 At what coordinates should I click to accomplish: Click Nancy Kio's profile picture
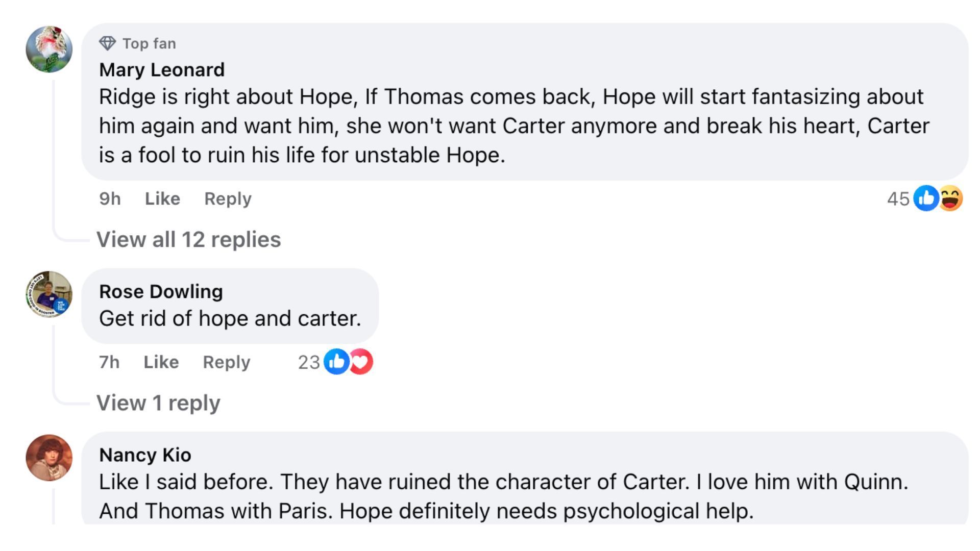(49, 458)
